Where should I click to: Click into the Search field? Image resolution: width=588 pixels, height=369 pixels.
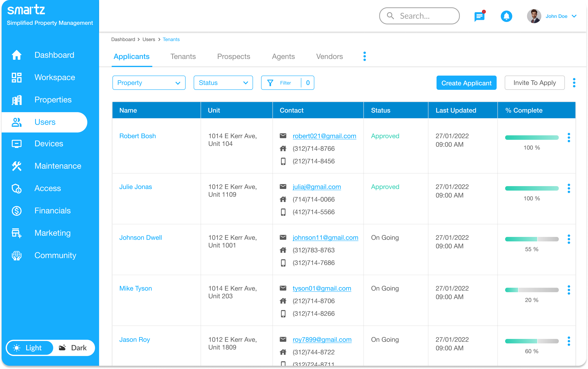(419, 16)
